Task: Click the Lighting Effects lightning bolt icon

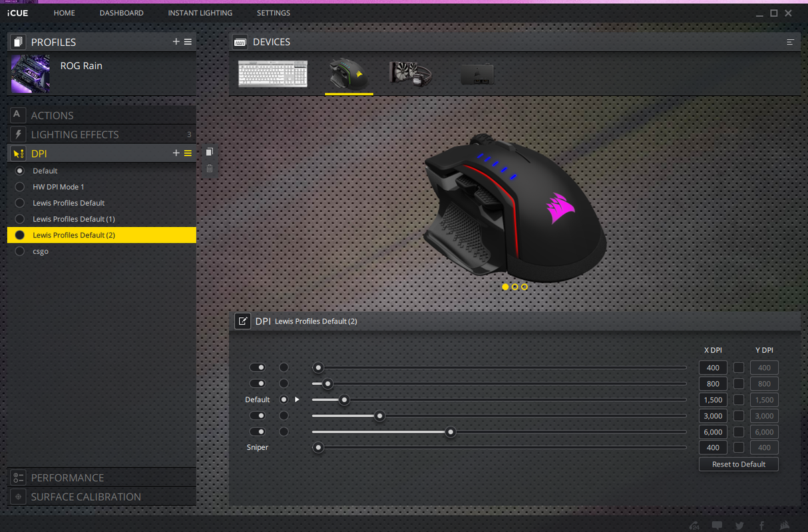Action: [x=18, y=134]
